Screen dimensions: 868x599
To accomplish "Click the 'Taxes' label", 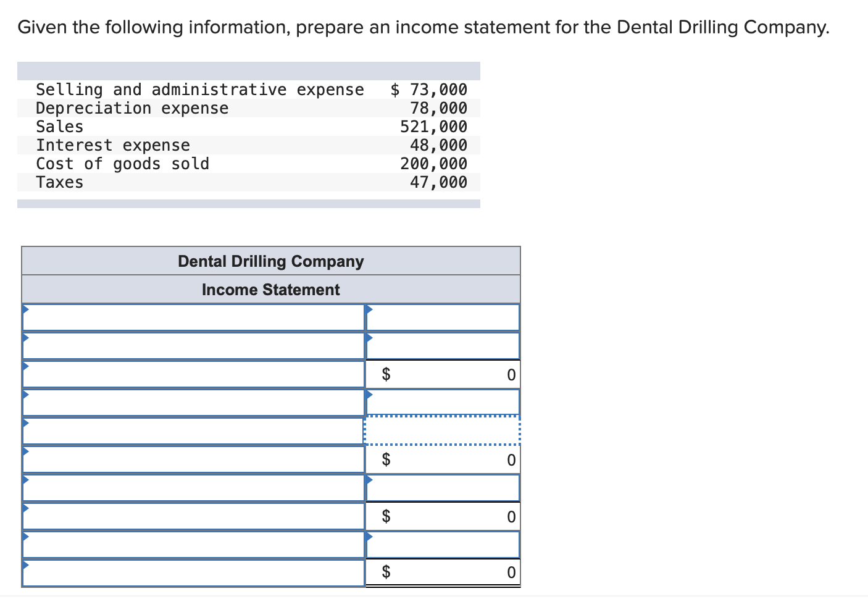I will click(59, 182).
